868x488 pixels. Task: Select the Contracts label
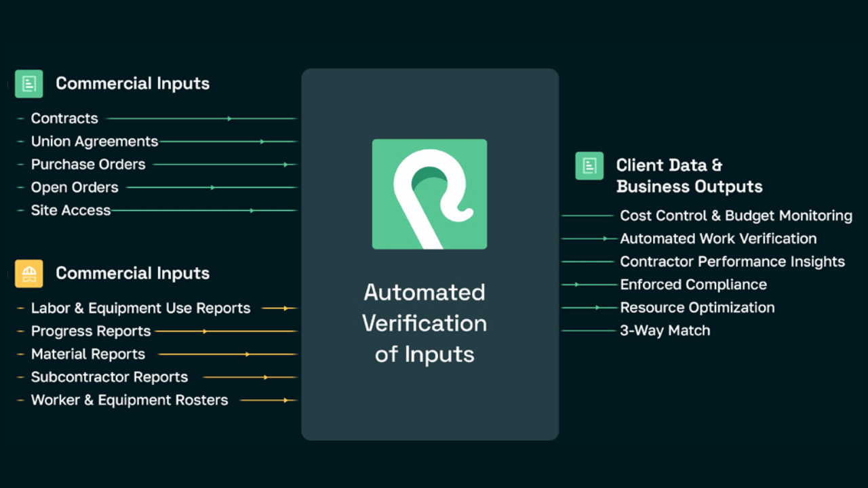pyautogui.click(x=64, y=119)
